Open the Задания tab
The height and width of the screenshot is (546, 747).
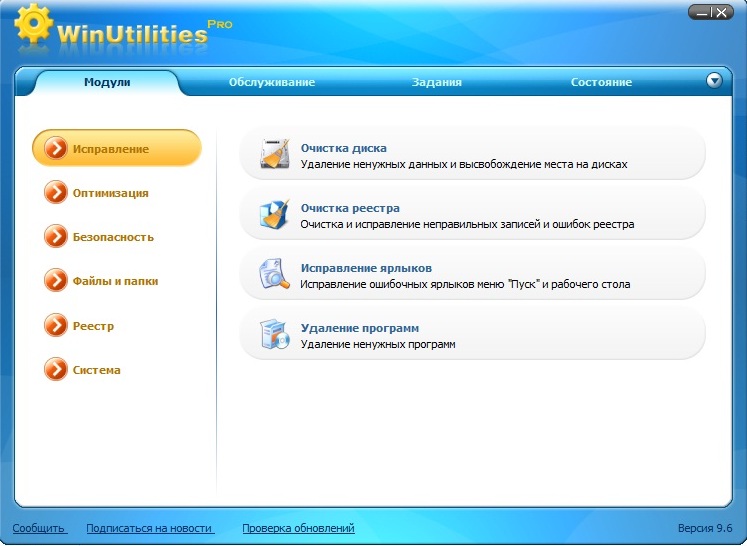(436, 82)
